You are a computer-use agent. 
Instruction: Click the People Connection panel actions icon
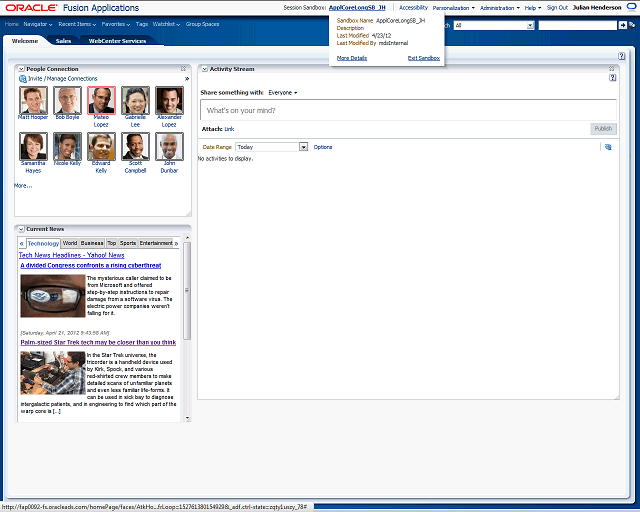coord(184,69)
